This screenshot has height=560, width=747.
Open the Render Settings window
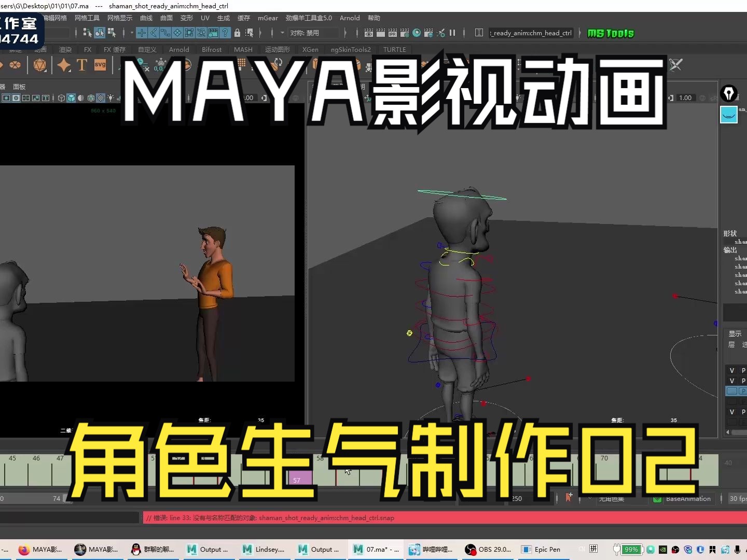(404, 33)
